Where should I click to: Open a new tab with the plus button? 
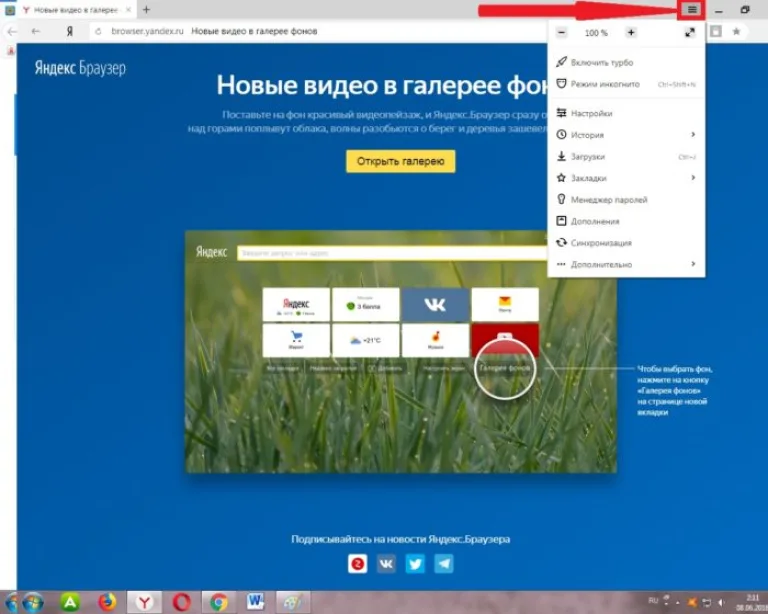tap(146, 9)
